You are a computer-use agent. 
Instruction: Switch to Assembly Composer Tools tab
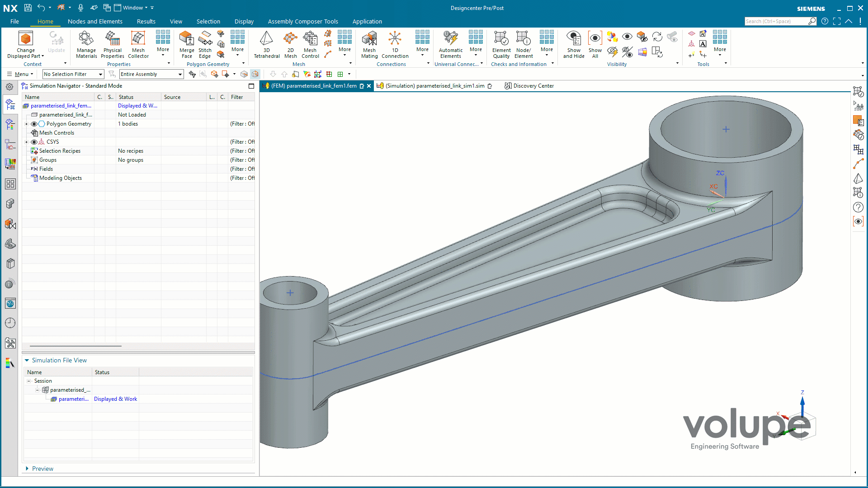click(x=303, y=21)
